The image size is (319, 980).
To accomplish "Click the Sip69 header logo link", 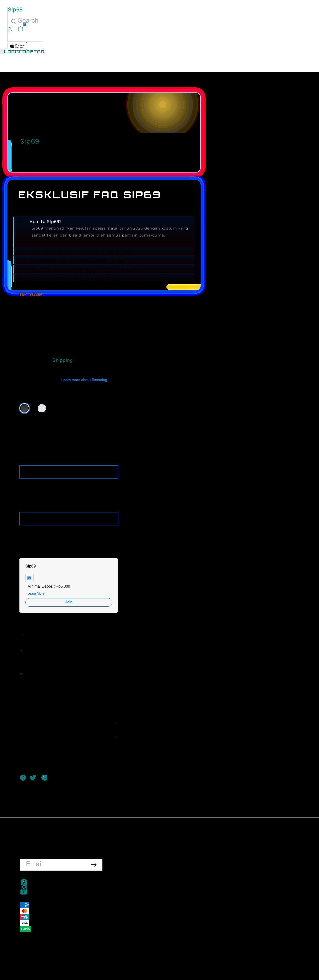I will (x=15, y=9).
